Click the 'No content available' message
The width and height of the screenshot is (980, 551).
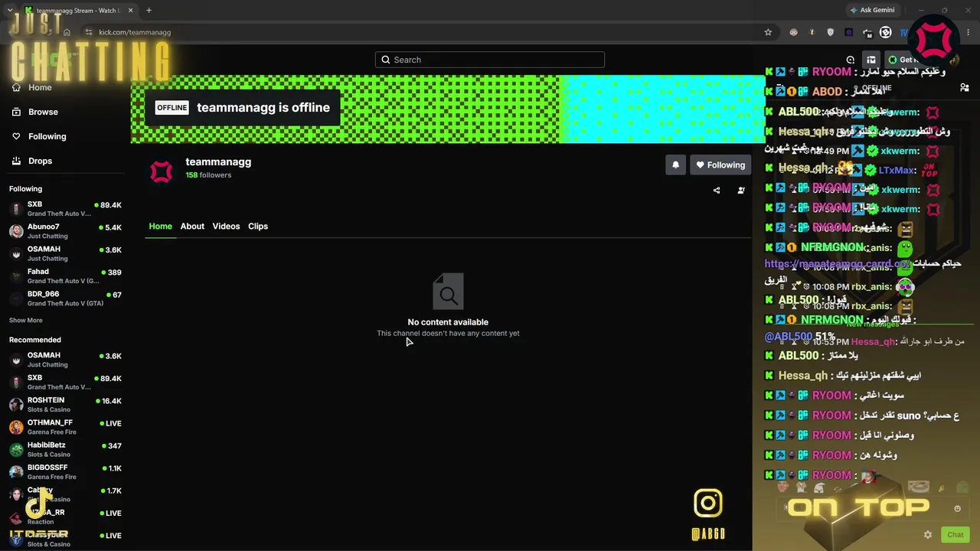tap(448, 322)
